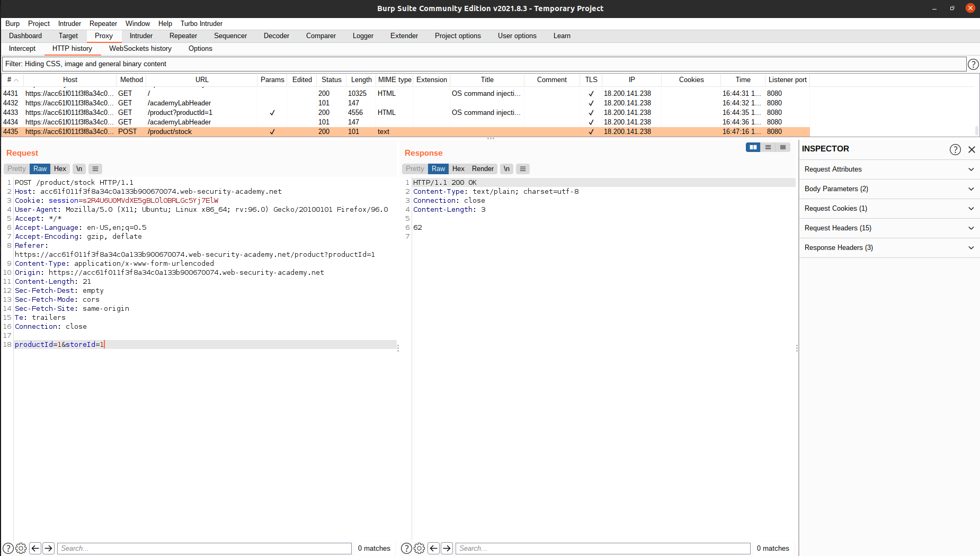This screenshot has height=556, width=980.
Task: Select Raw view in Request pane
Action: pos(40,169)
